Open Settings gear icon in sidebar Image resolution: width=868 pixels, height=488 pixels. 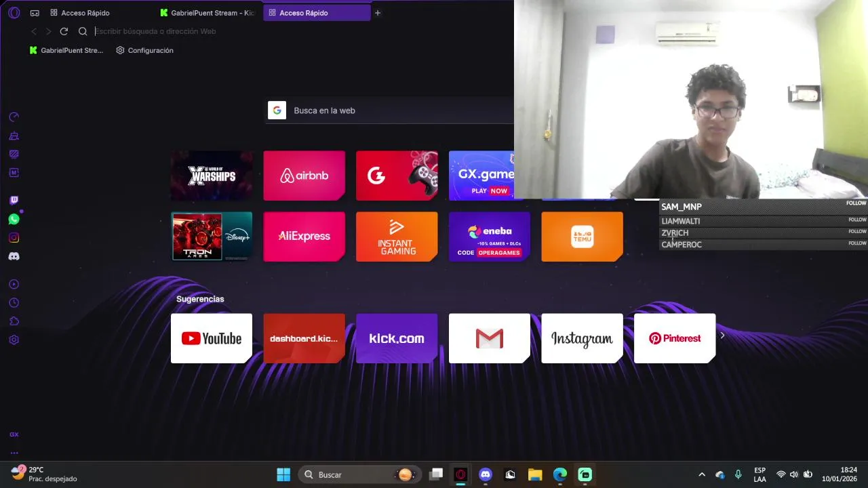(x=14, y=340)
